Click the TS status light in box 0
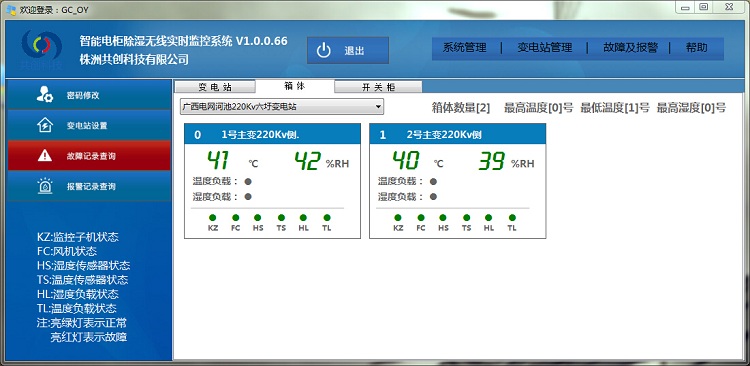The height and width of the screenshot is (366, 750). click(281, 218)
